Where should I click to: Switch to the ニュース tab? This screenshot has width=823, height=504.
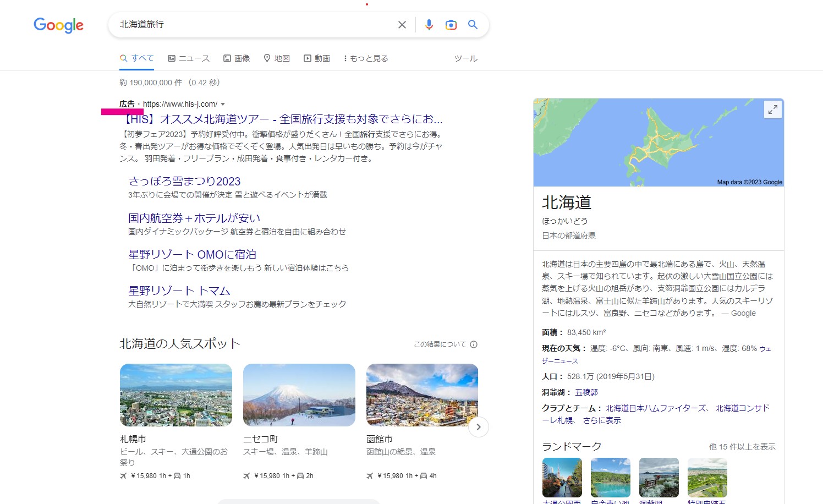point(189,58)
